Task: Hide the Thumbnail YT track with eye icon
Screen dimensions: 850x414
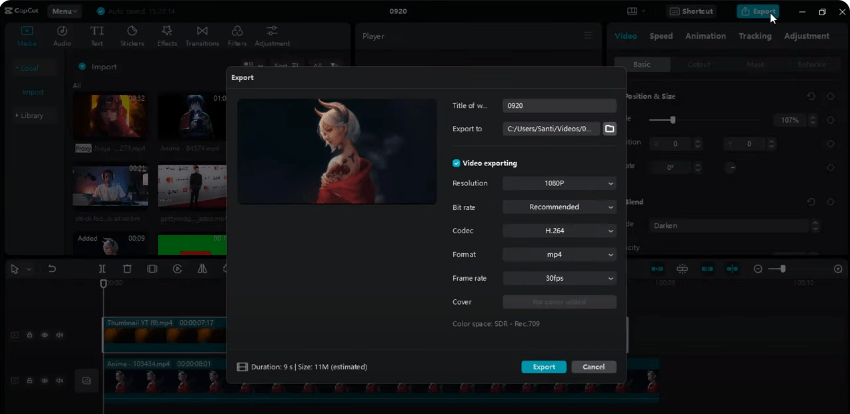Action: pyautogui.click(x=45, y=335)
